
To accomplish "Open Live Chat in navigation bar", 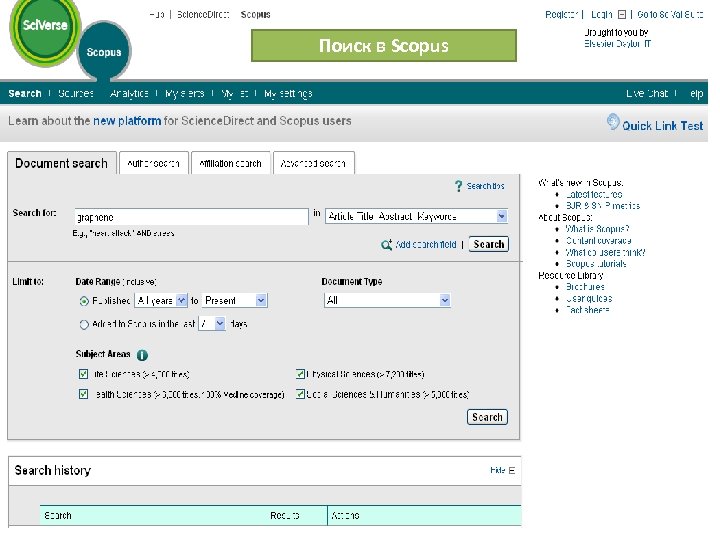I will pyautogui.click(x=647, y=94).
